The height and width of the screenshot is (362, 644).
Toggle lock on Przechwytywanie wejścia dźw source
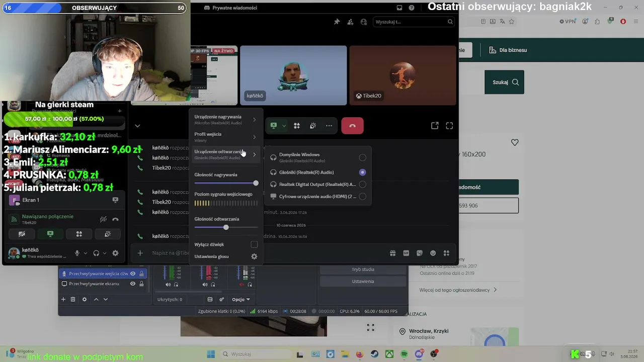(x=141, y=274)
